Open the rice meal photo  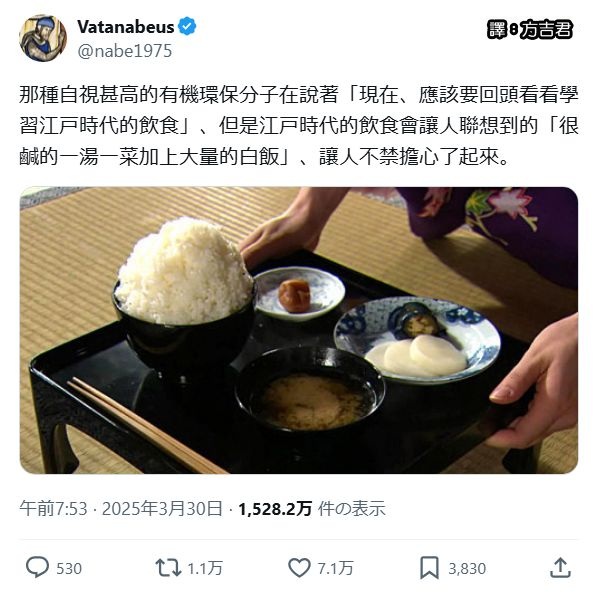tap(299, 330)
